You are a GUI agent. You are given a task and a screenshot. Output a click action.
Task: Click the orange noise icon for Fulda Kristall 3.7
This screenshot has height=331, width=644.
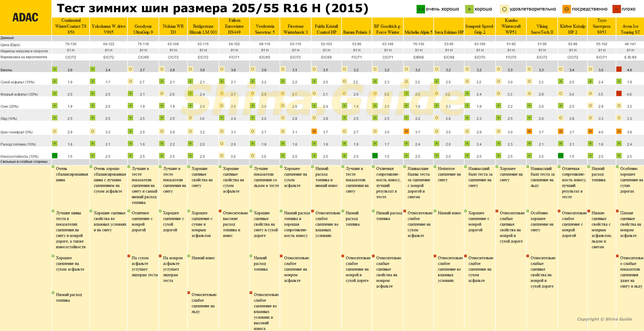[314, 131]
